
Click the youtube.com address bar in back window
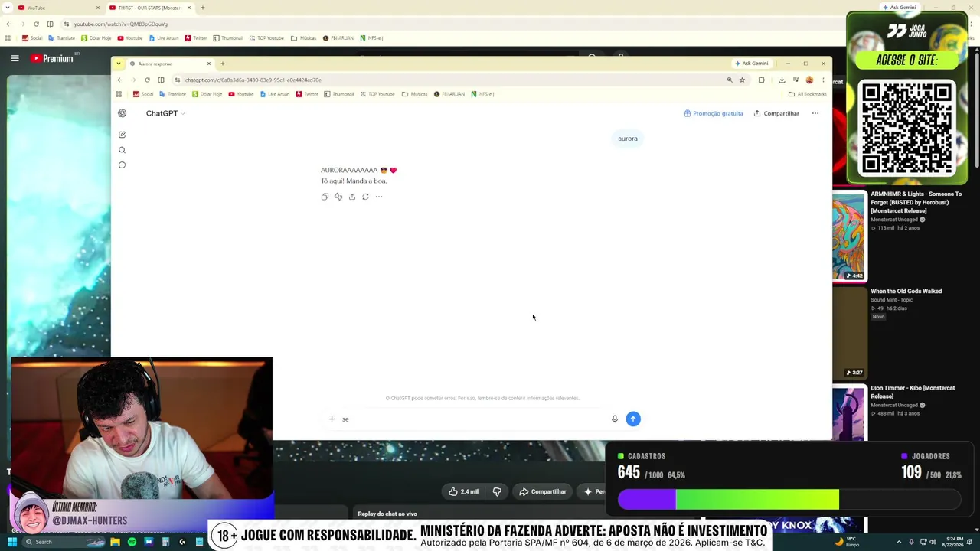[459, 24]
